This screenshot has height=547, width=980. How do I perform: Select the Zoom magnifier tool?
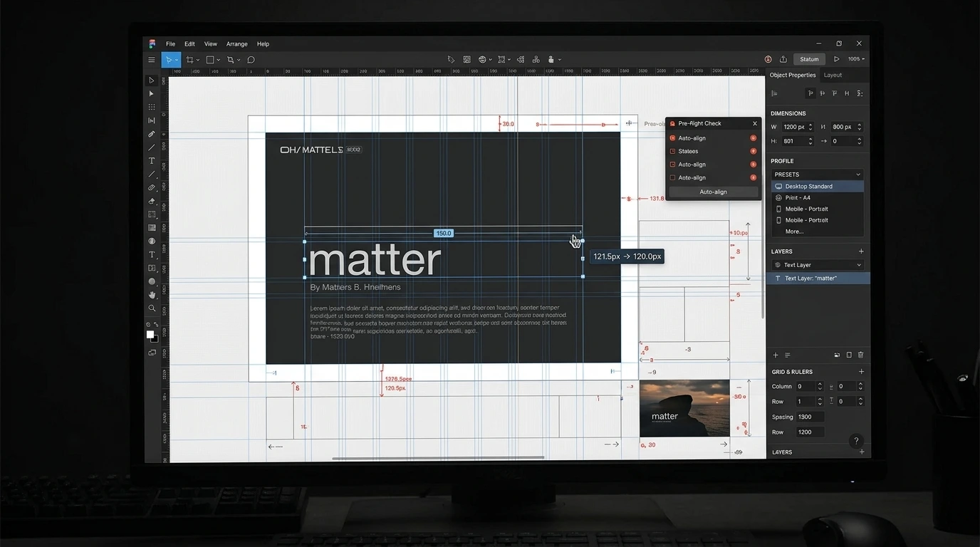coord(152,308)
